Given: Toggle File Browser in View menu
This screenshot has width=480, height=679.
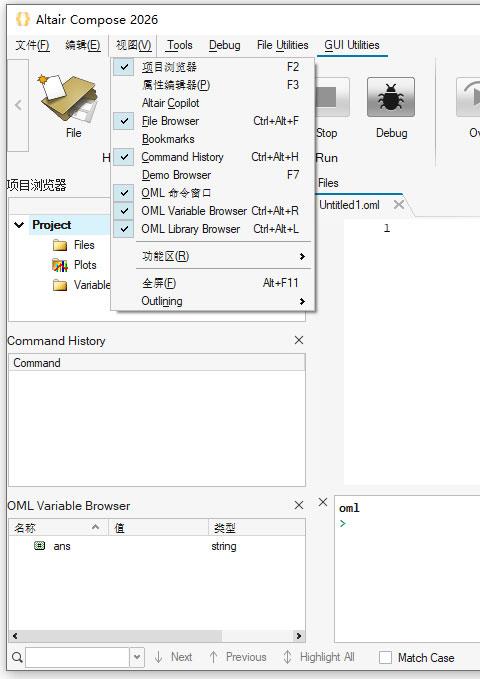Looking at the screenshot, I should 212,121.
